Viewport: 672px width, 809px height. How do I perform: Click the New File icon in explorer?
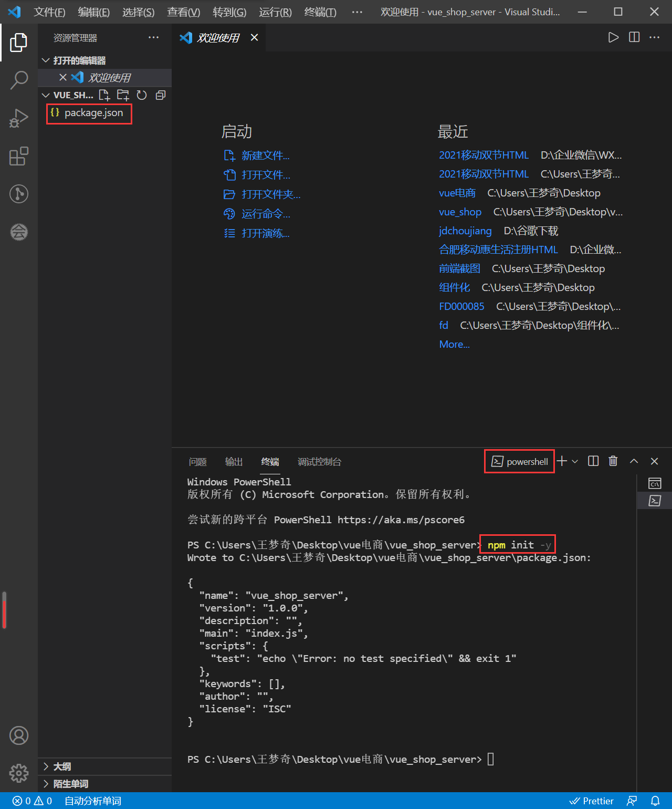[x=104, y=95]
